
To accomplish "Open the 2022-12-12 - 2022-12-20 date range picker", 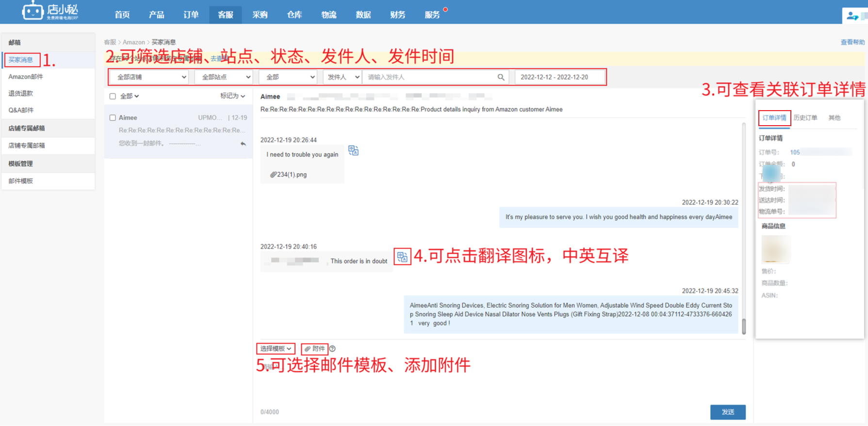I will (x=560, y=77).
